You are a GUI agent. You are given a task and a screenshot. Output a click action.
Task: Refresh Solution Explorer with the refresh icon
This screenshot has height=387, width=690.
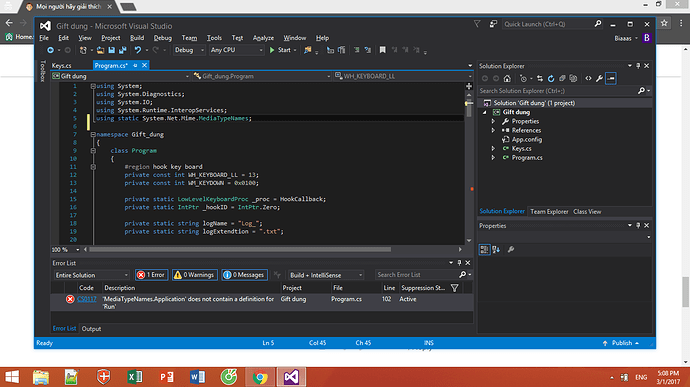tap(551, 78)
